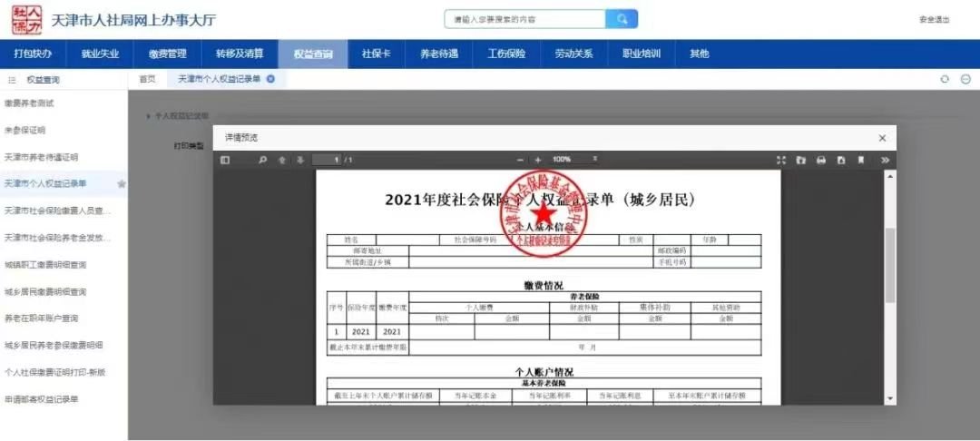
Task: Open the 职业培训 menu
Action: click(642, 54)
